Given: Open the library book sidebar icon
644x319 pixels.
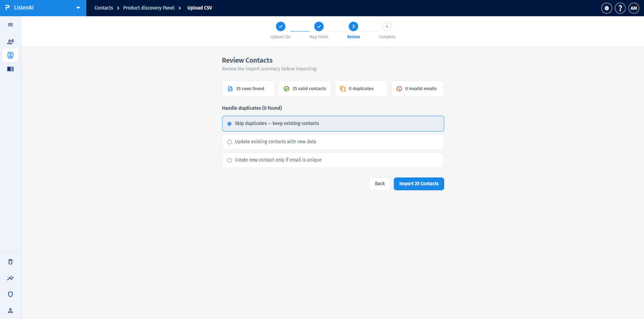Looking at the screenshot, I should click(x=10, y=69).
